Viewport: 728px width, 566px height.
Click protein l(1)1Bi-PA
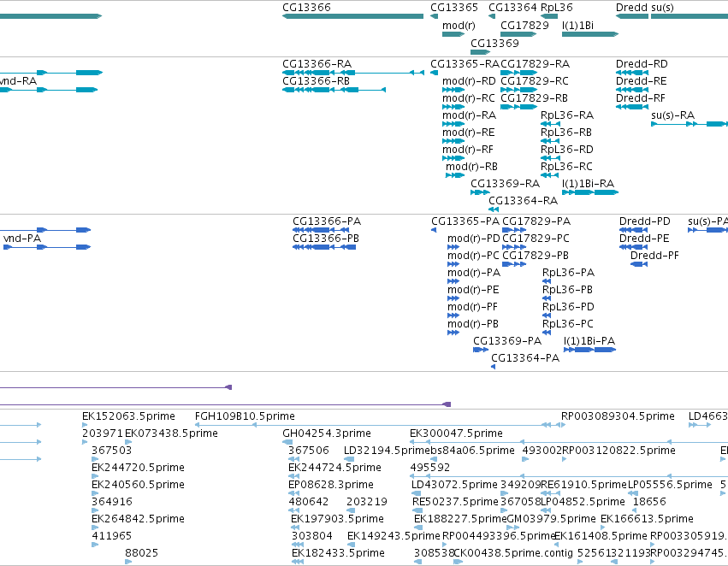pos(589,341)
